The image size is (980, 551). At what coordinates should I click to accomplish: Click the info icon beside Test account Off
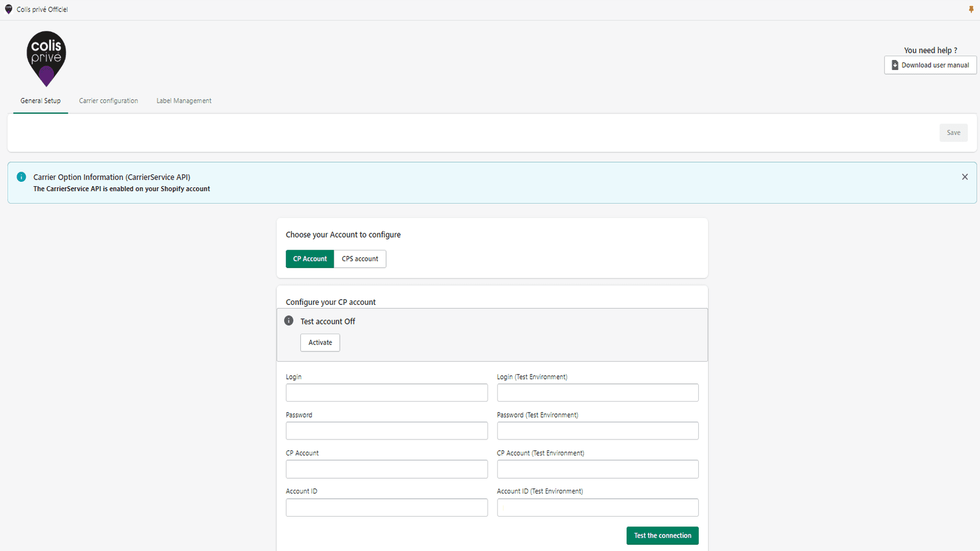tap(288, 320)
